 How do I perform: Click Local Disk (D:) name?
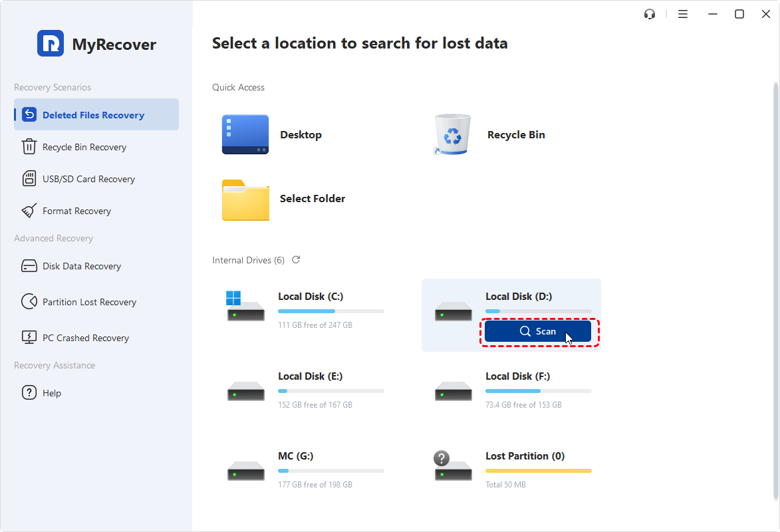(519, 297)
